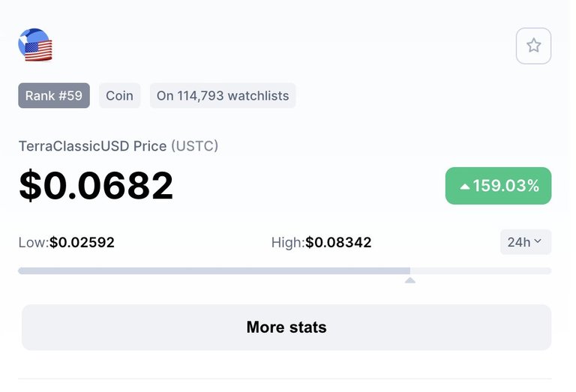Image resolution: width=576 pixels, height=392 pixels.
Task: Click the unfilled end of the range bar
Action: tap(481, 271)
